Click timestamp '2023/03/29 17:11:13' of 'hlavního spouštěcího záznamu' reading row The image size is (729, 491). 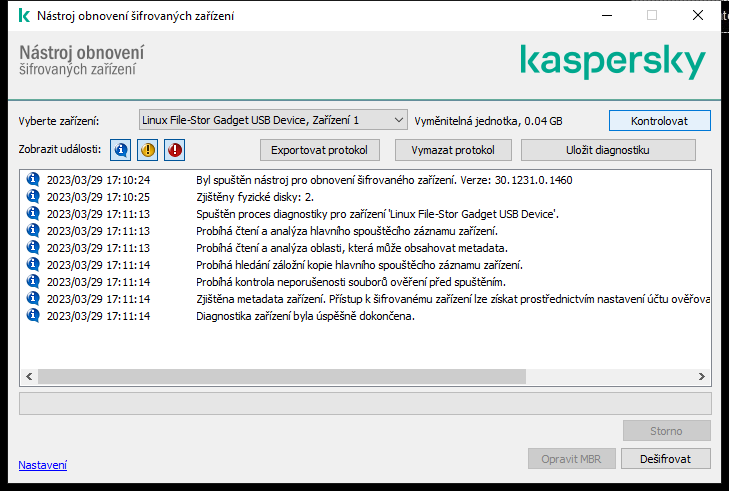(x=99, y=231)
